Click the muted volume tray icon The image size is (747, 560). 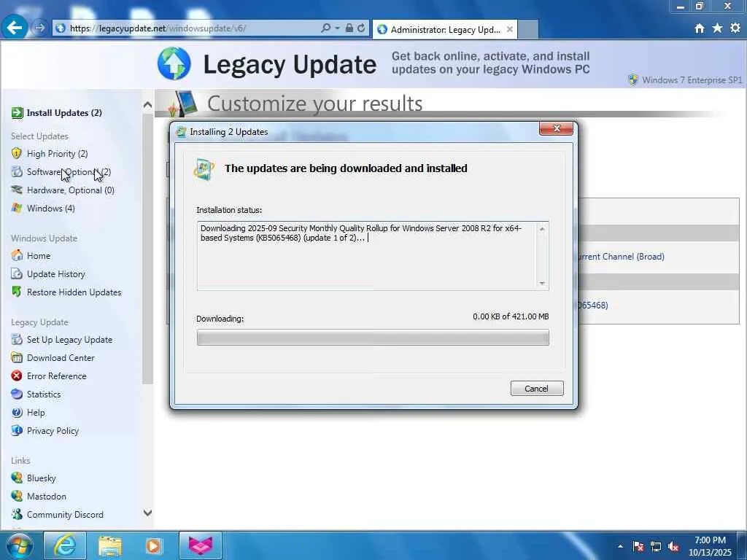[x=673, y=547]
